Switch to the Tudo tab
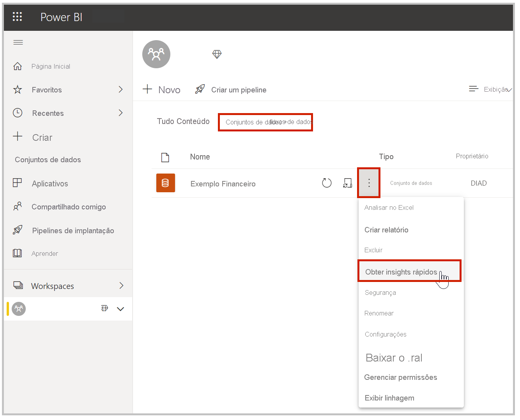 tap(165, 121)
